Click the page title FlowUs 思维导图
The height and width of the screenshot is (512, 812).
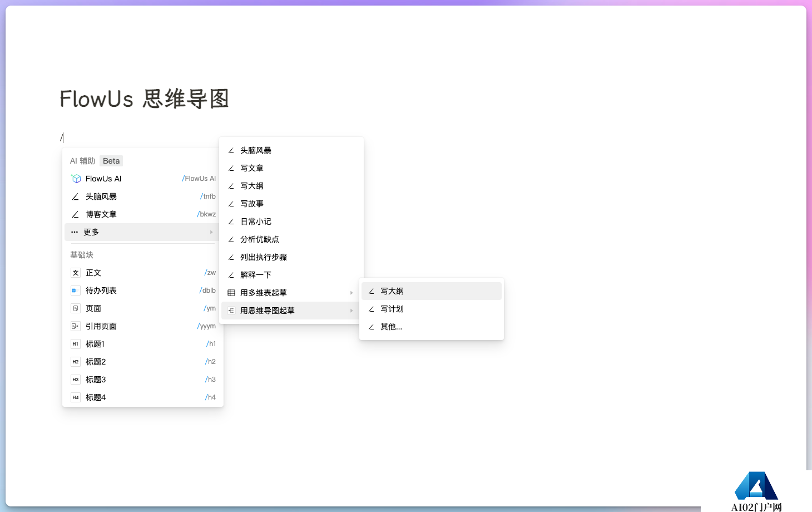coord(145,99)
